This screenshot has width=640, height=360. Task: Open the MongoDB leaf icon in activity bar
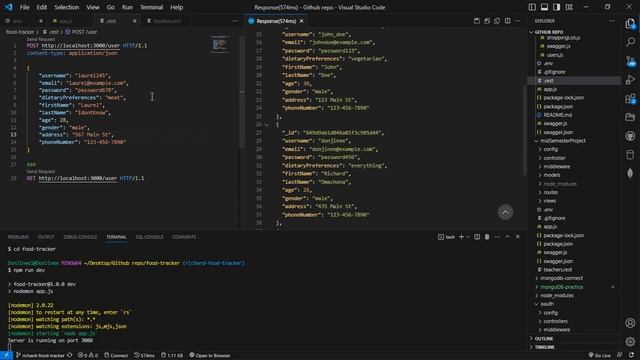pos(630,173)
